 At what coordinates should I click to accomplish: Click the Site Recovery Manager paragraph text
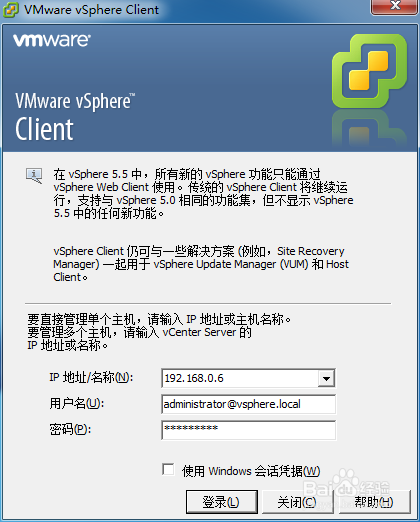coord(201,264)
